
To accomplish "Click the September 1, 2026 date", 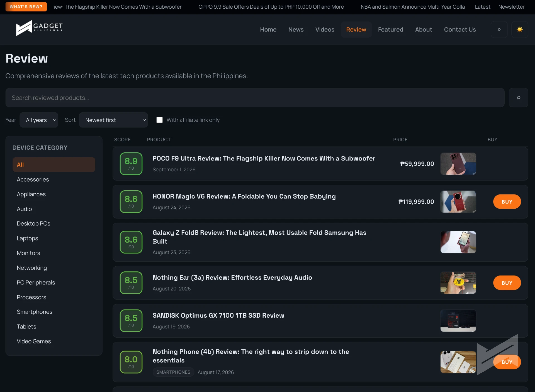I will tap(174, 170).
